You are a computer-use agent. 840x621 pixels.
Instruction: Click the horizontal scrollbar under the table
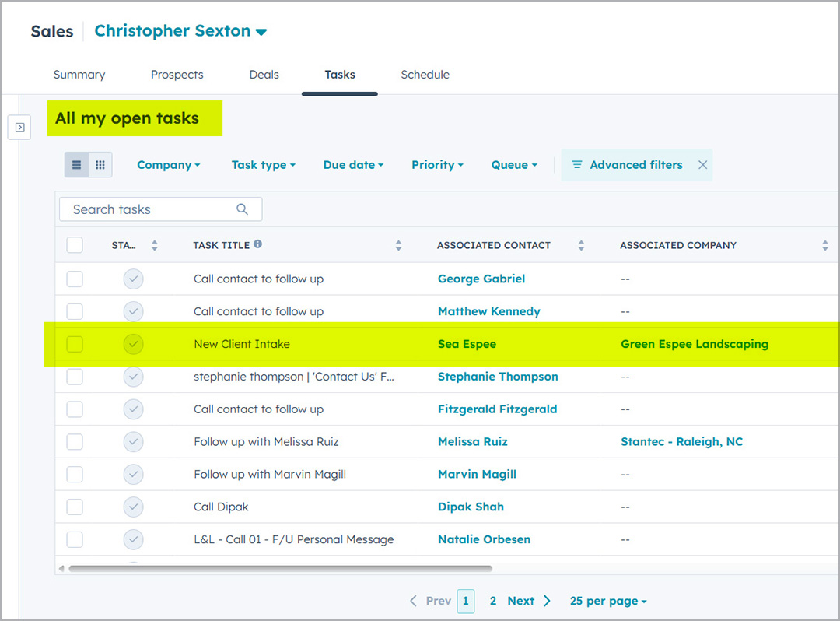coord(280,568)
